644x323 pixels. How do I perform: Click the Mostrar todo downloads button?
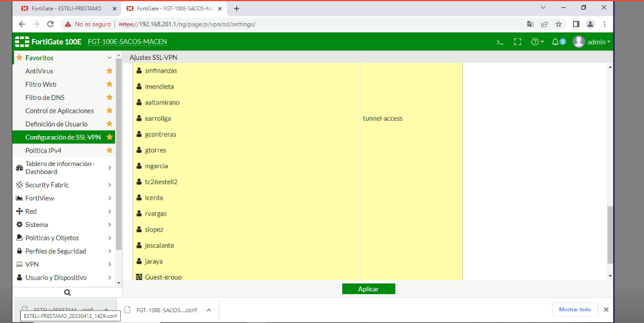[575, 309]
